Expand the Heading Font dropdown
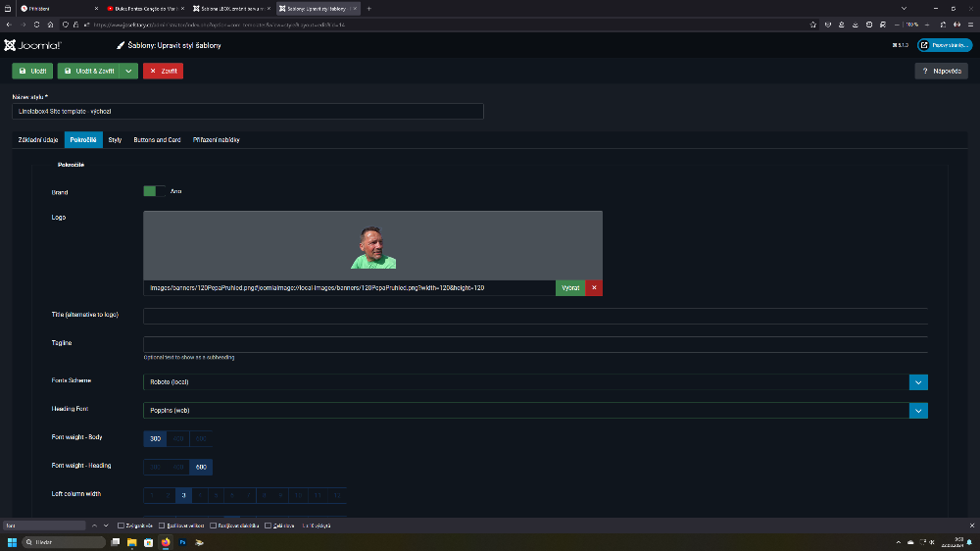The width and height of the screenshot is (980, 551). (x=918, y=411)
